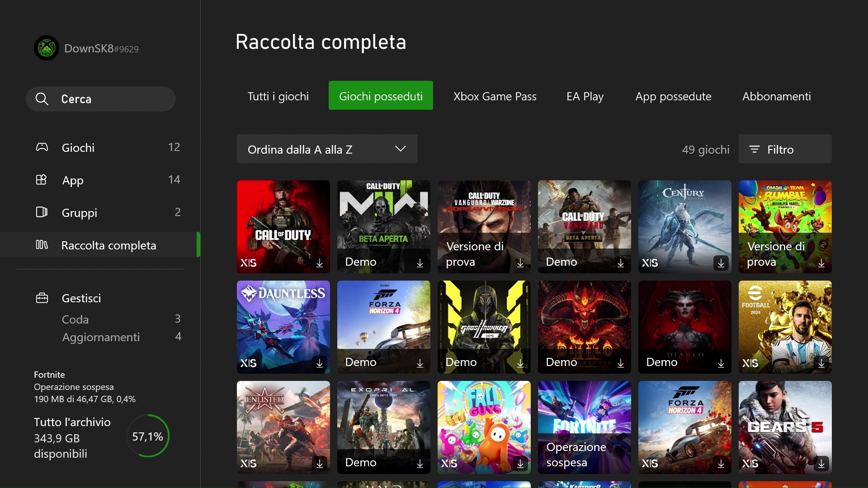This screenshot has width=868, height=488.
Task: Open the Century Age of Ashes tile
Action: click(x=685, y=227)
